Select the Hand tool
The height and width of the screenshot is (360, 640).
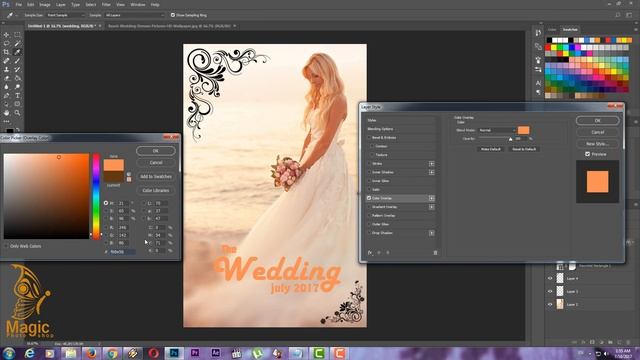pyautogui.click(x=7, y=113)
